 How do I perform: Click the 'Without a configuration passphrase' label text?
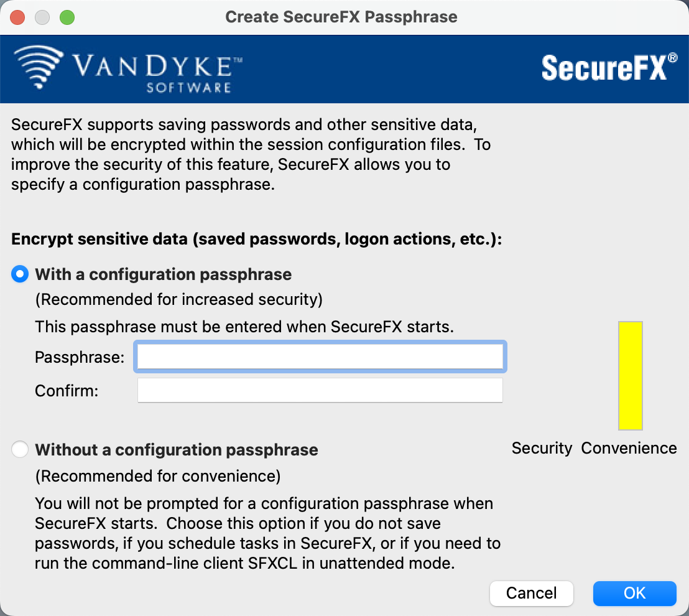point(176,450)
